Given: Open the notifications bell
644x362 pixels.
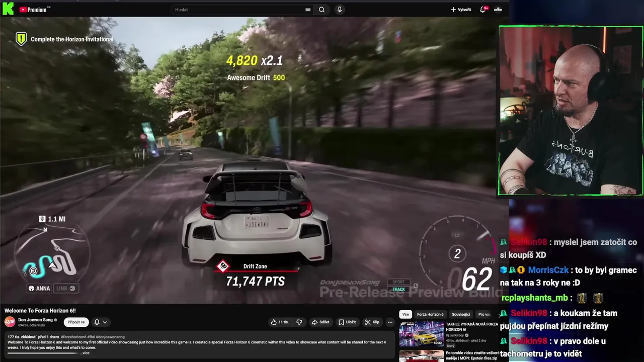Looking at the screenshot, I should tap(483, 10).
